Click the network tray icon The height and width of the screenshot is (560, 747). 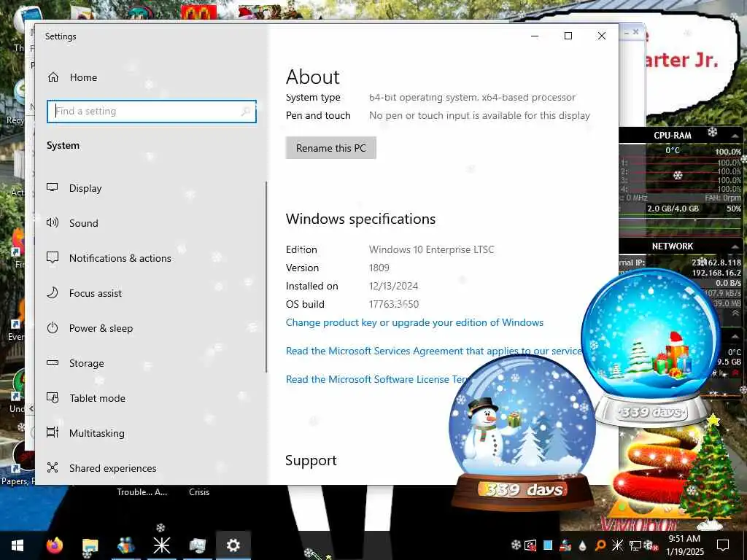coord(635,545)
